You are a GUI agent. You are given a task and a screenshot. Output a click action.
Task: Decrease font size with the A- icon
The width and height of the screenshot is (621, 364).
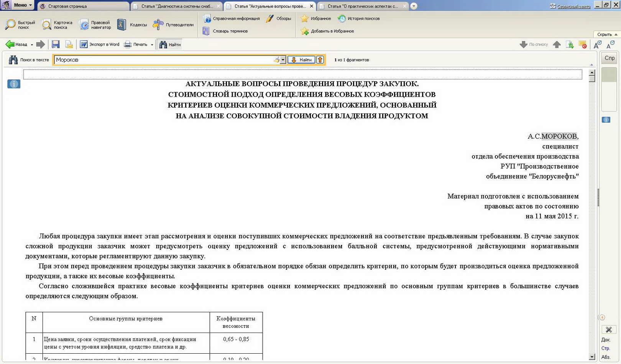pyautogui.click(x=610, y=45)
